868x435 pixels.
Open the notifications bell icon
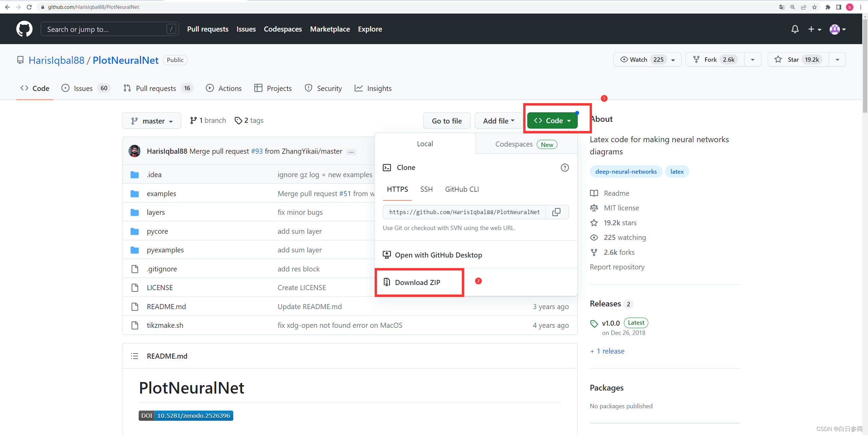[795, 29]
